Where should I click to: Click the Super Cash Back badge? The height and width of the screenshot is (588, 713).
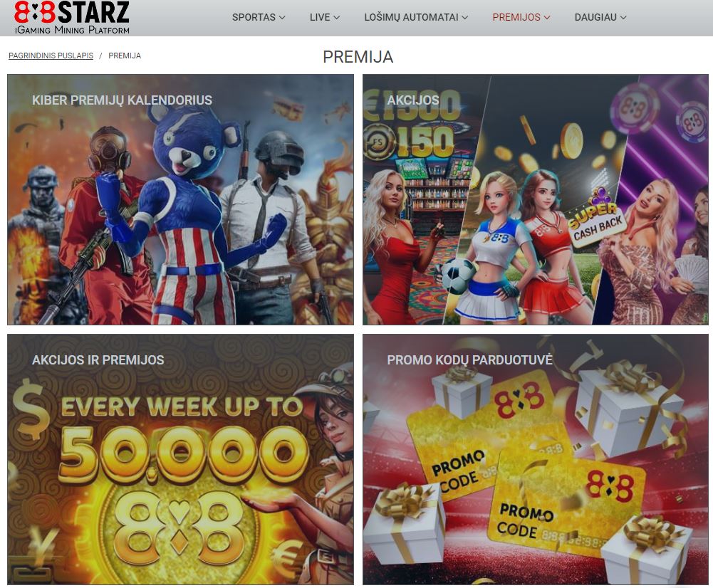(x=596, y=219)
